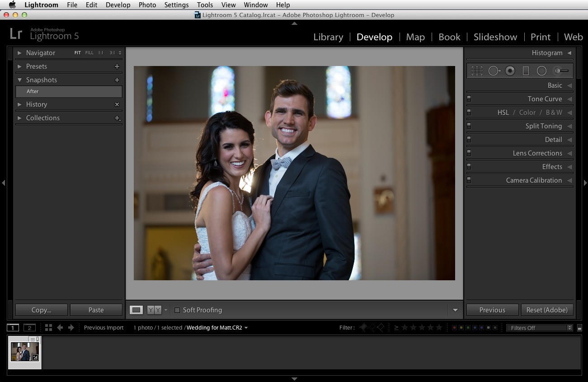Click the develop adjustments badge on thumbnail

click(x=35, y=358)
